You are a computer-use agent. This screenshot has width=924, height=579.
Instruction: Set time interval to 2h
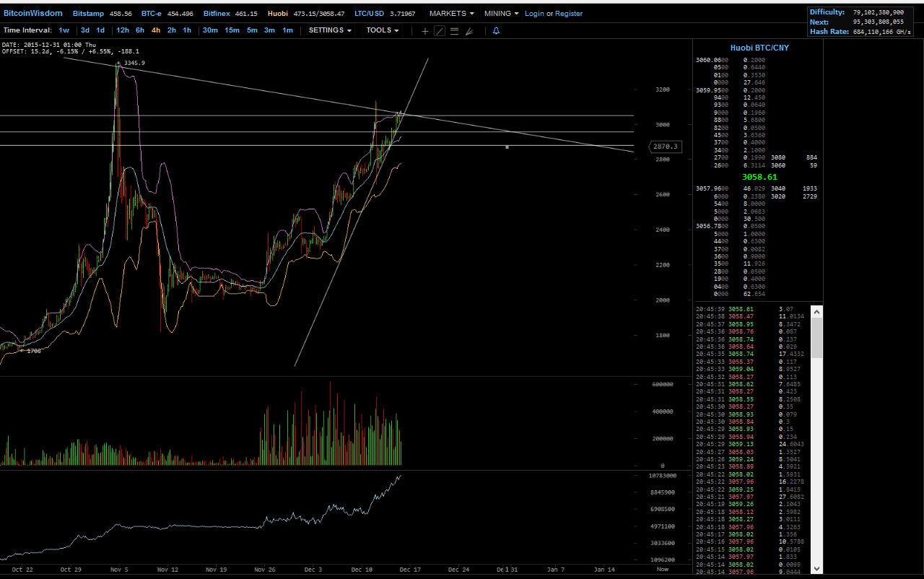click(x=172, y=30)
